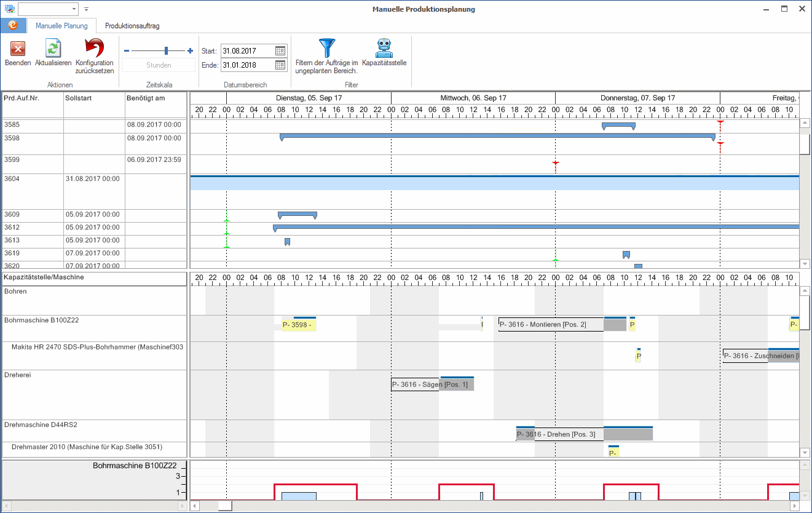812x513 pixels.
Task: Click the app icon in title bar
Action: [x=9, y=9]
